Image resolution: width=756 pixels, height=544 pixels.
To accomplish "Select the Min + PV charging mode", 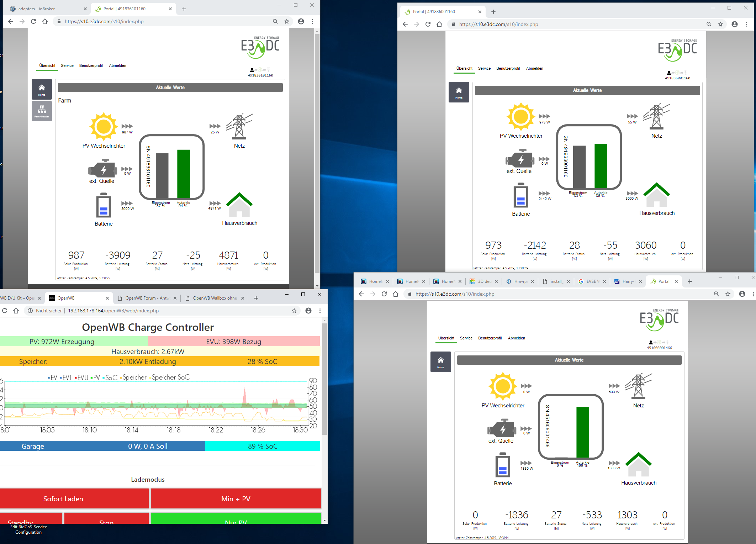I will [236, 498].
